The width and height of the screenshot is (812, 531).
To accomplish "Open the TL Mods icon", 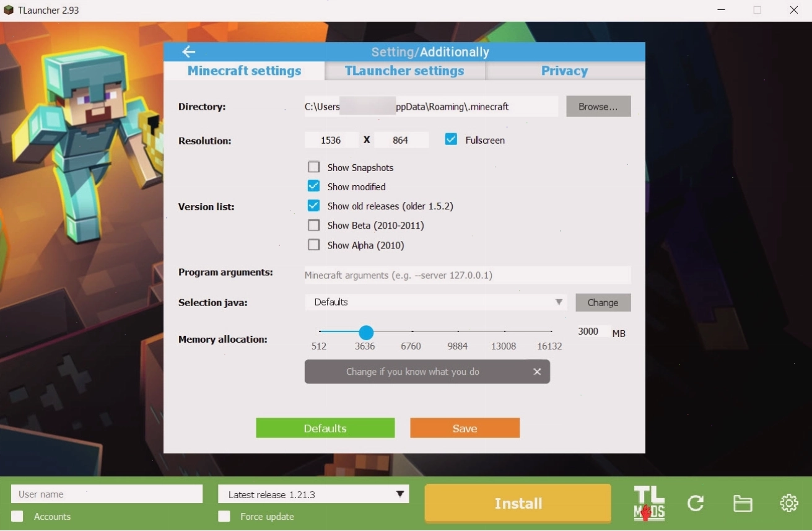I will pyautogui.click(x=649, y=503).
